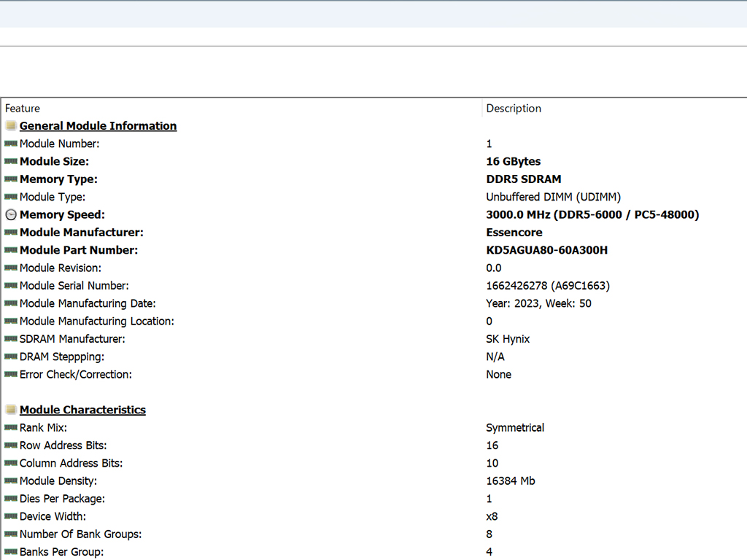747x560 pixels.
Task: Click the memory chip icon beside Module Size
Action: click(10, 161)
